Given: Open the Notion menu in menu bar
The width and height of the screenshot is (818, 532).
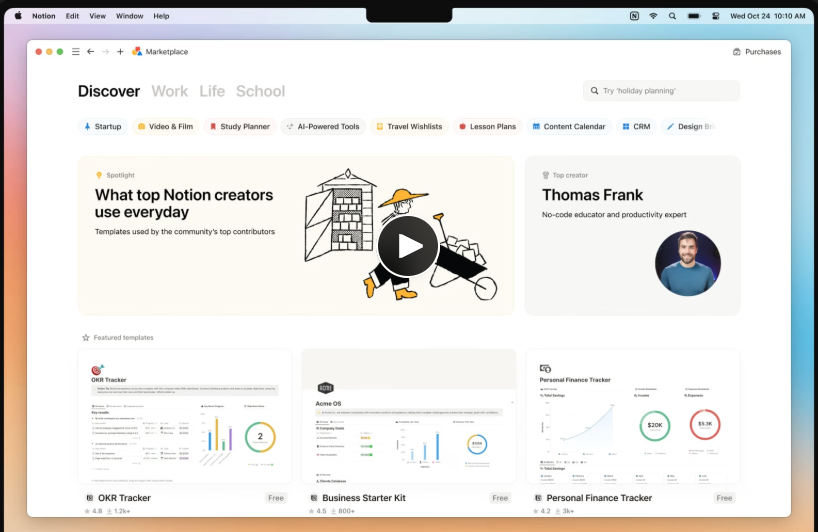Looking at the screenshot, I should [43, 16].
